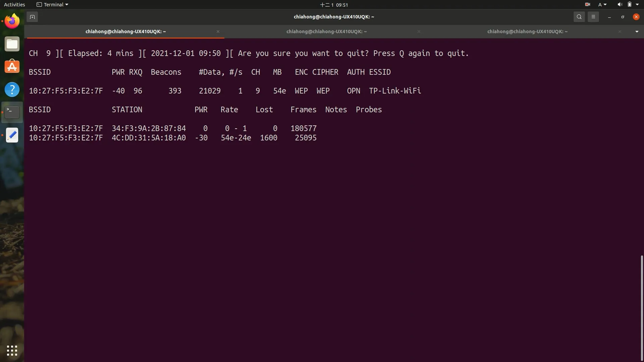Open the tab list dropdown at the tab bar's right
The image size is (644, 362).
(x=636, y=32)
